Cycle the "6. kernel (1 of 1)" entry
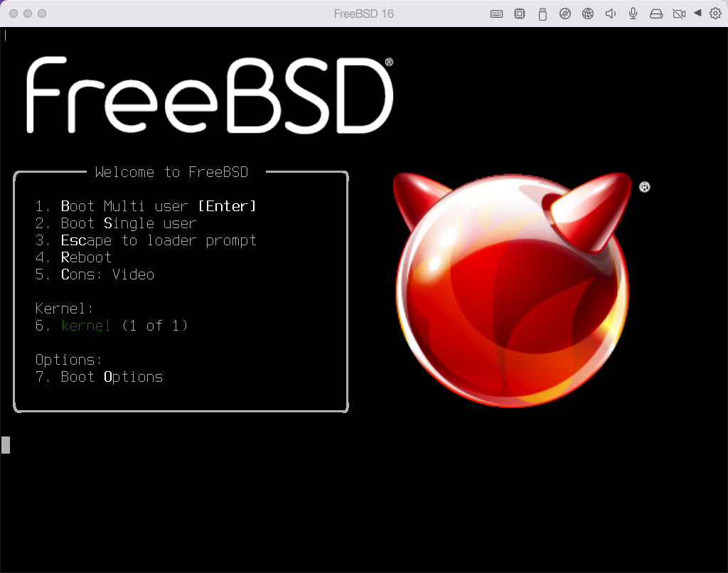Image resolution: width=728 pixels, height=573 pixels. click(112, 326)
